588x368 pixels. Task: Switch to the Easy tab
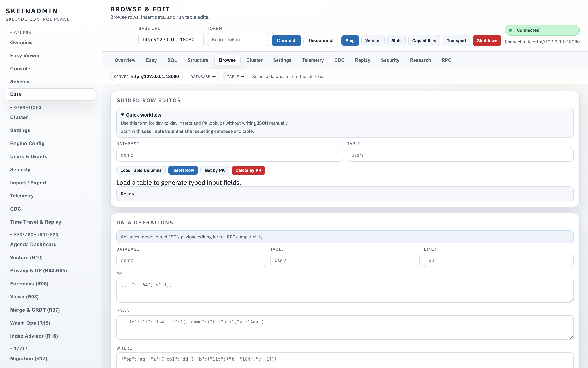click(151, 60)
